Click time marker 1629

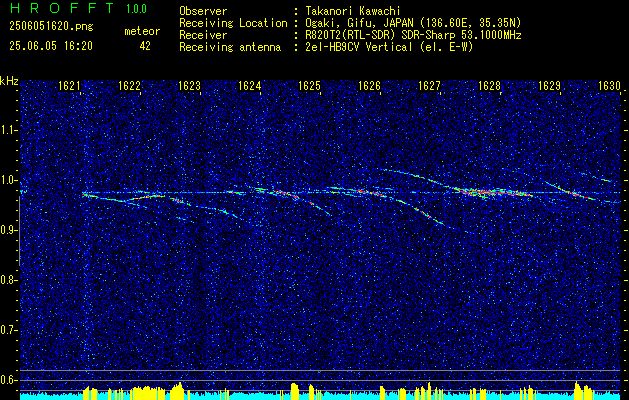coord(549,86)
